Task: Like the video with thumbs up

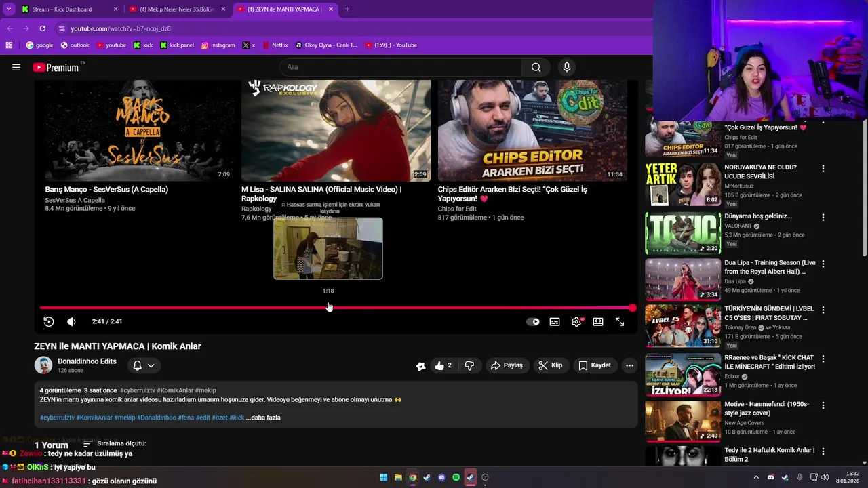Action: point(443,365)
